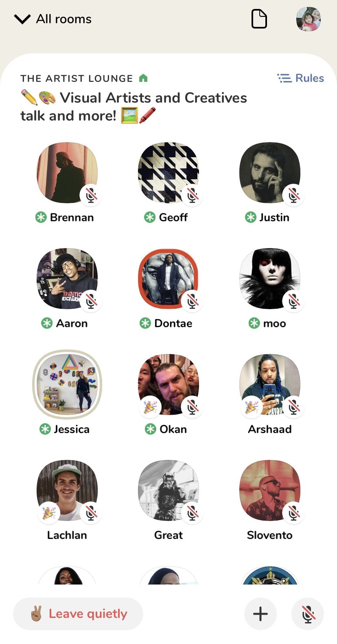Tap the party popper badge on Lachlan

pos(49,513)
